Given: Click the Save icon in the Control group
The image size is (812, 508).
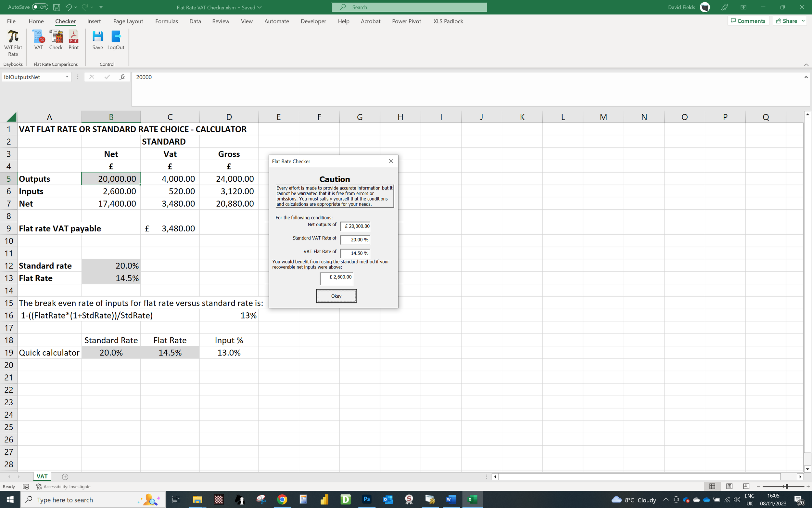Looking at the screenshot, I should coord(97,40).
